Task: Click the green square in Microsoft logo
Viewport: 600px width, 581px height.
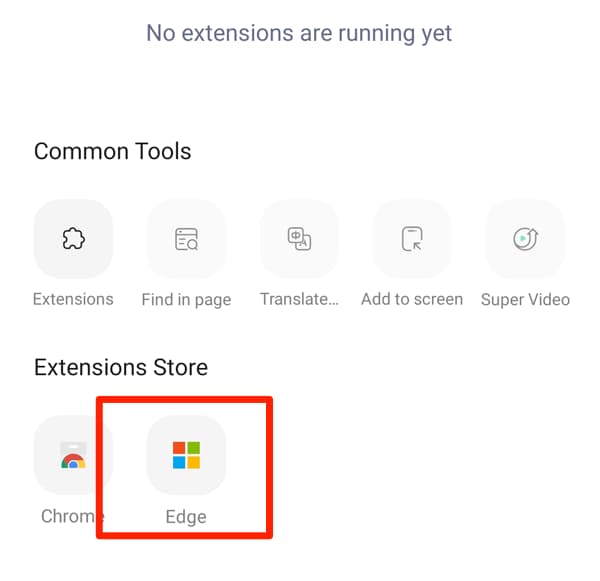Action: click(194, 448)
